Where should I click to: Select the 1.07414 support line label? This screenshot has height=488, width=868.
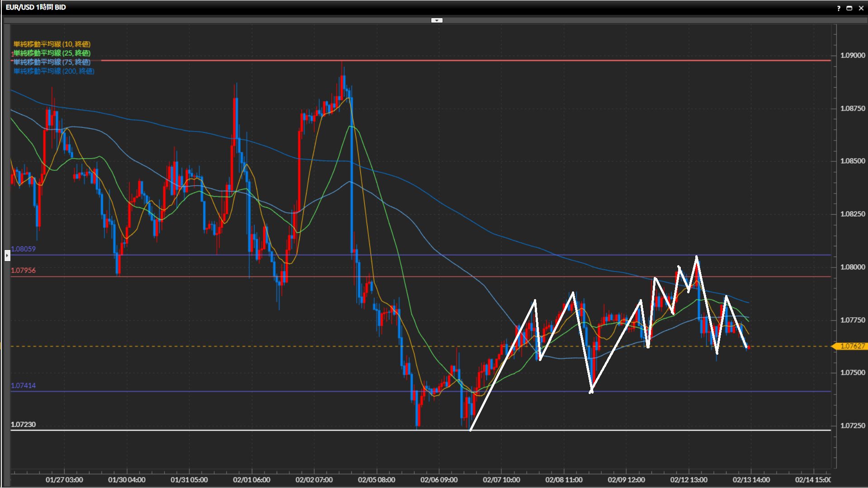click(23, 385)
